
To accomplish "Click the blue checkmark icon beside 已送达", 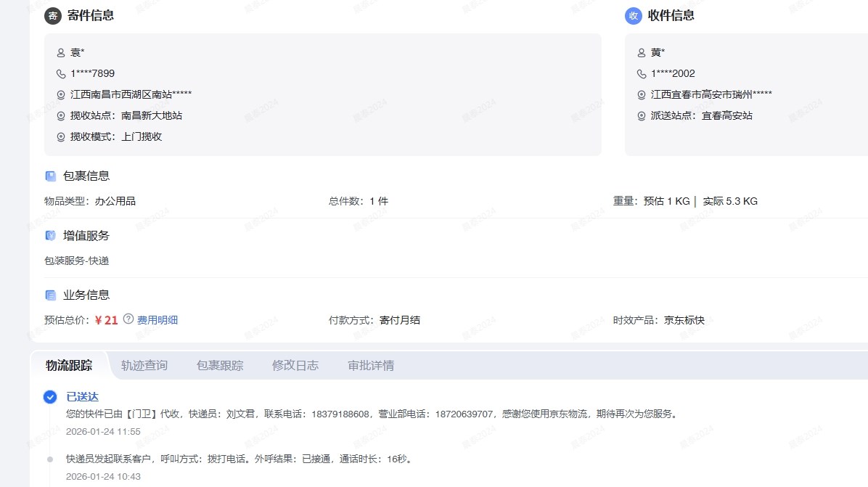I will point(50,396).
